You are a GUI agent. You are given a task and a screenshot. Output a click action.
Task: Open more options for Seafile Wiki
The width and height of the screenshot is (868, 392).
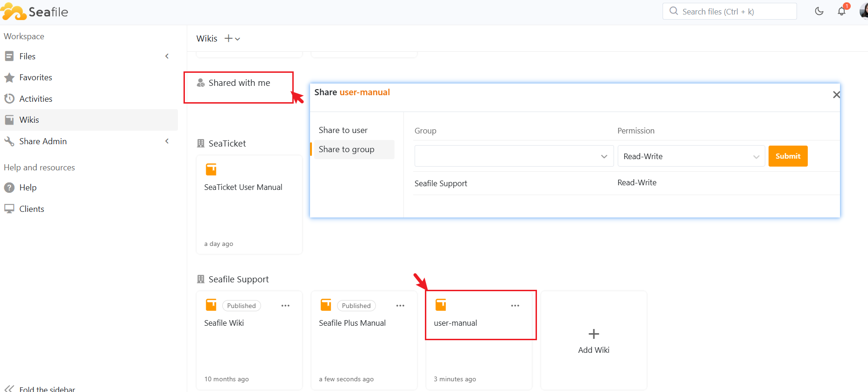285,306
